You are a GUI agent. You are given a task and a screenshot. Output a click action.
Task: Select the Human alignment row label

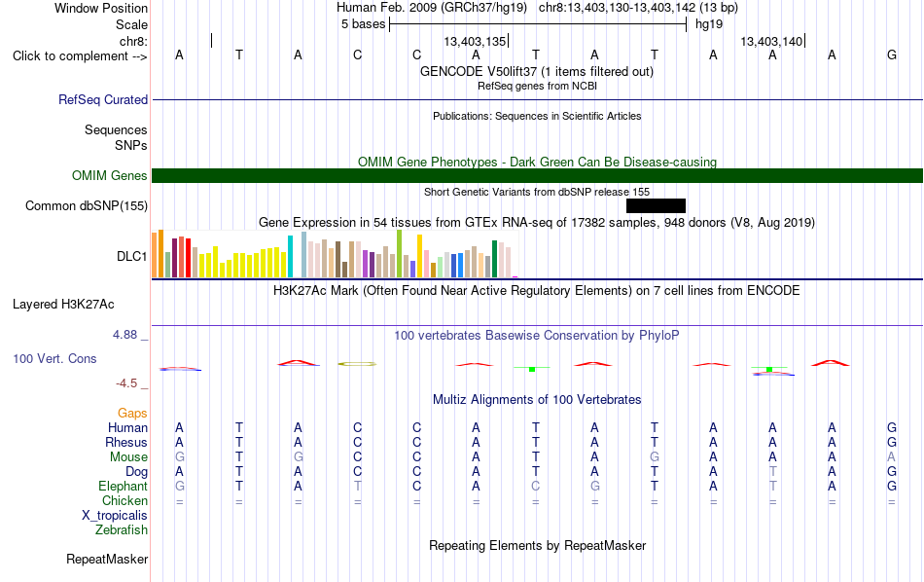click(x=127, y=427)
